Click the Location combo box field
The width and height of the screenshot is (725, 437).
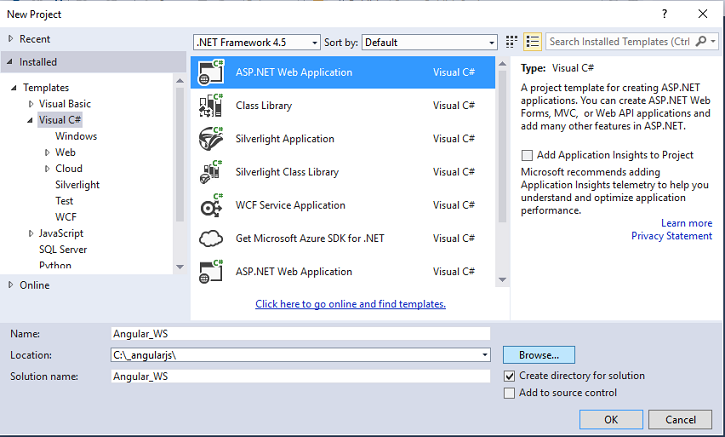[301, 355]
